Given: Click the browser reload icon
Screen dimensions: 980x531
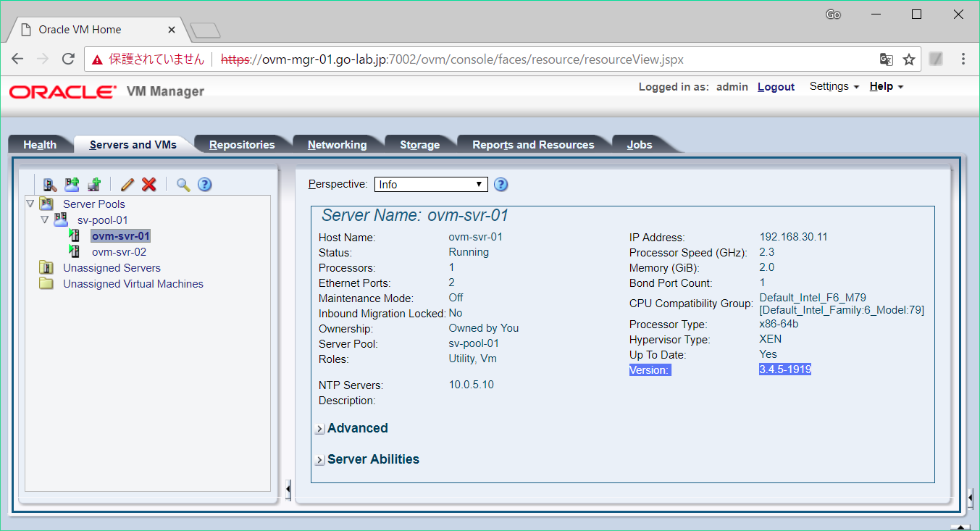Looking at the screenshot, I should [x=68, y=59].
